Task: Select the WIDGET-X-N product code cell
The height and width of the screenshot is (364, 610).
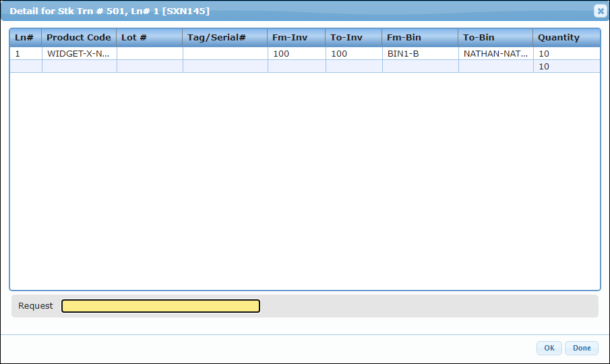Action: pyautogui.click(x=79, y=53)
